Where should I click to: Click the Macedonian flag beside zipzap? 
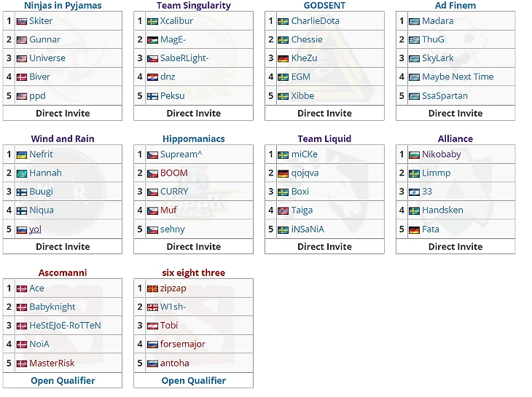(x=152, y=289)
